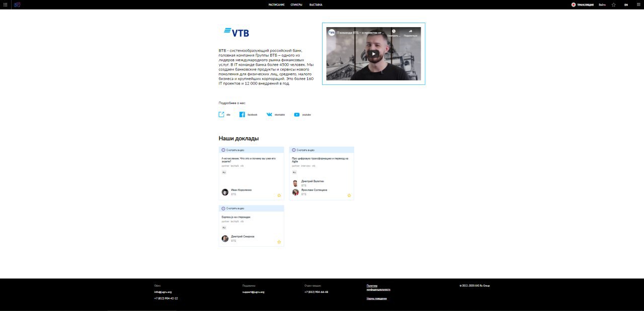The width and height of the screenshot is (644, 311).
Task: Click the conference logo in header
Action: coord(17,5)
